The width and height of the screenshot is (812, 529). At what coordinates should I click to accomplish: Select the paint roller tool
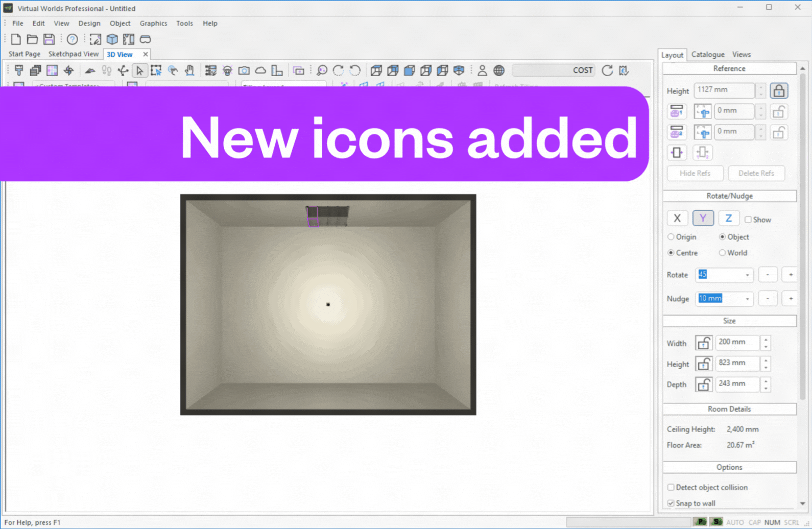click(x=19, y=70)
